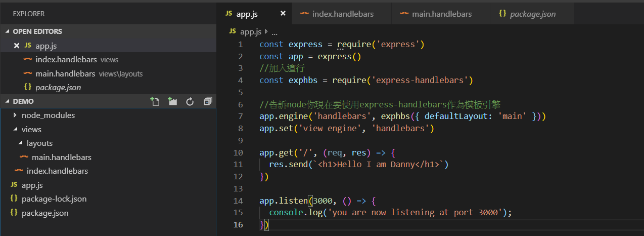Click the package.json braces icon in explorer tree

tap(14, 213)
